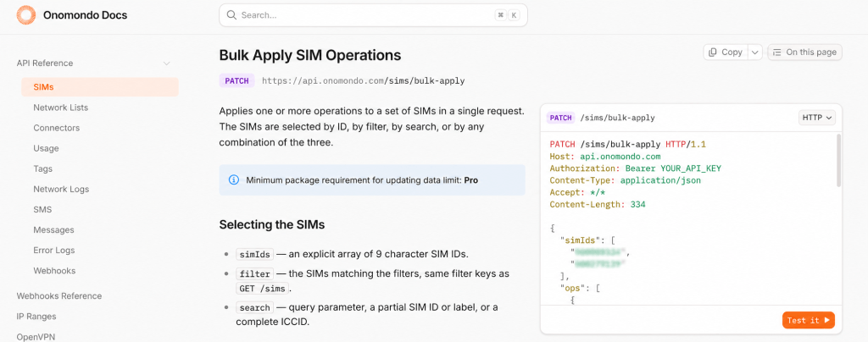This screenshot has height=342, width=868.
Task: Click the api.onomondo.com/sims/bulk-apply URL text
Action: [363, 80]
